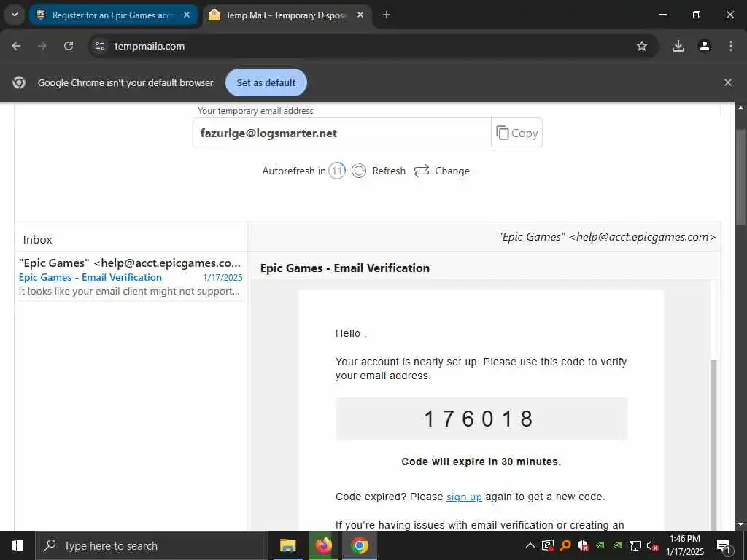Screen dimensions: 747x560
Task: Click the network tray icon
Action: pos(635,545)
